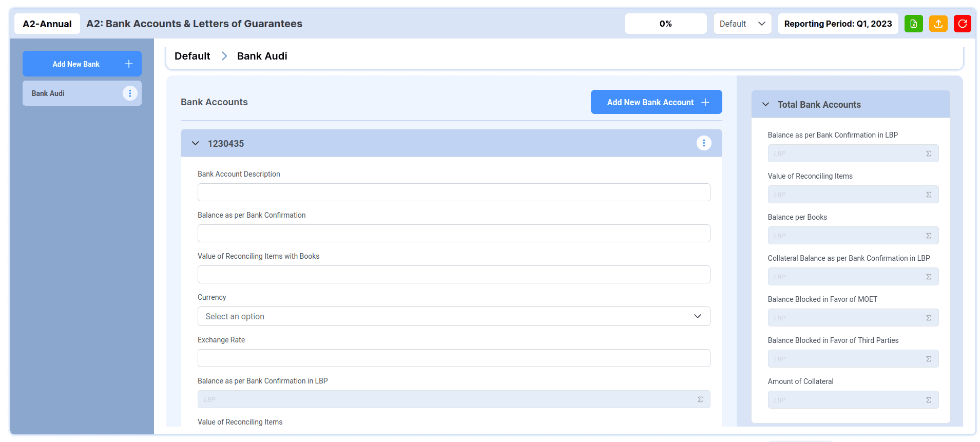Collapse the Total Bank Accounts panel
Screen dimensions: 980x442
click(765, 104)
